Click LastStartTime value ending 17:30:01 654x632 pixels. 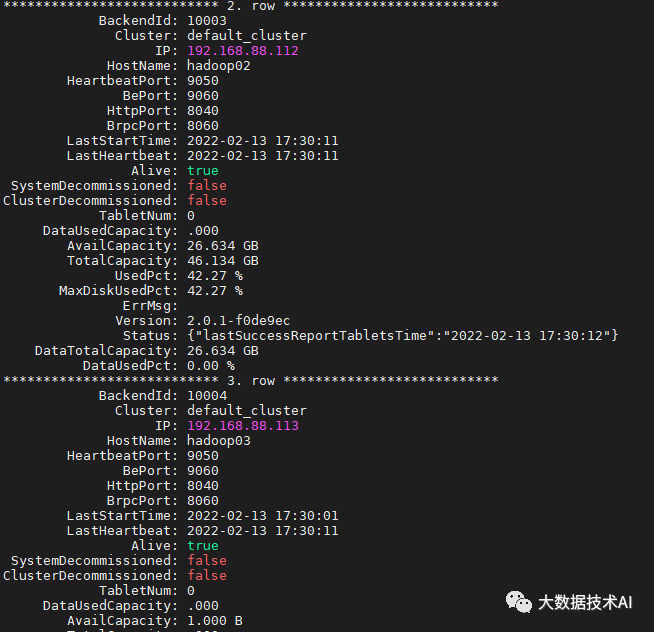tap(262, 515)
